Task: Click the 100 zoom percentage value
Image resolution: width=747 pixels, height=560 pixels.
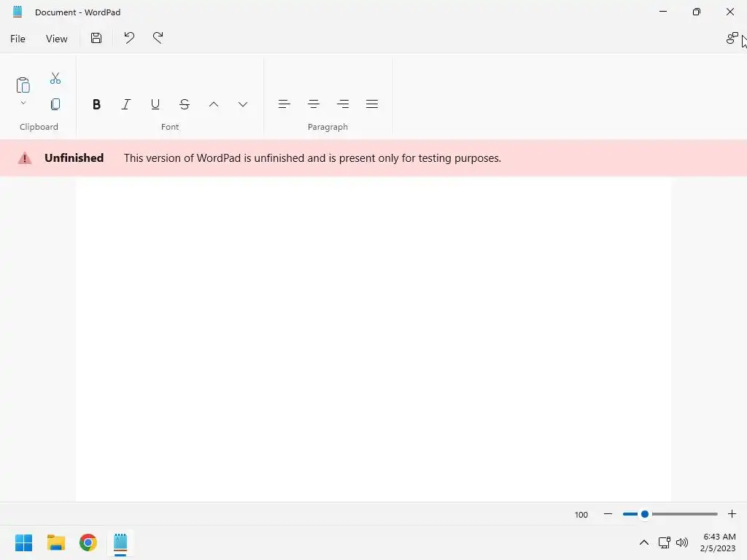Action: pyautogui.click(x=581, y=515)
